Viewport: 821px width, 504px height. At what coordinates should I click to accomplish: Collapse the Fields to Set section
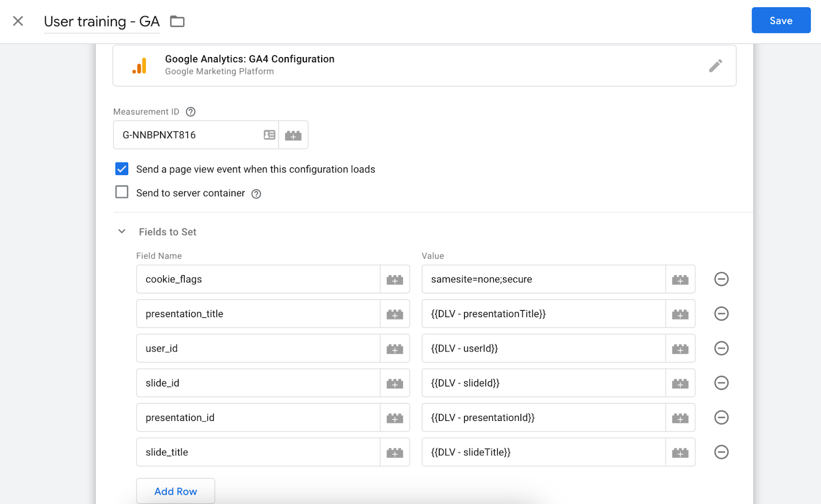(122, 231)
